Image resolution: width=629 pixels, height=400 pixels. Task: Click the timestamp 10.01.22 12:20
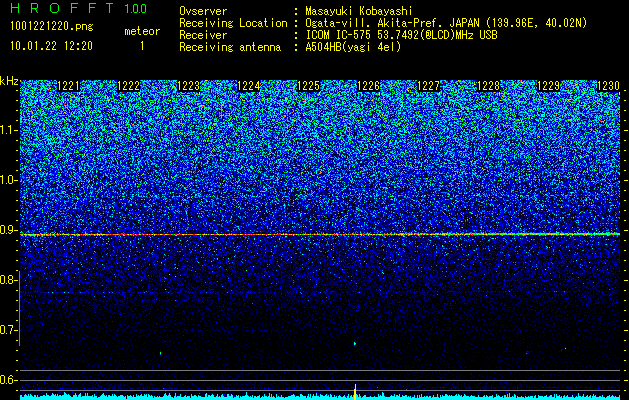point(51,46)
